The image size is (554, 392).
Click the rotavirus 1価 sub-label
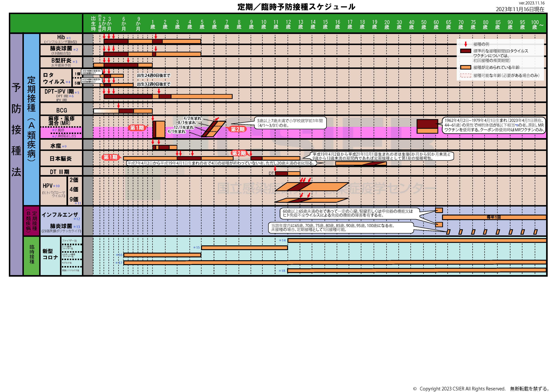pos(77,74)
